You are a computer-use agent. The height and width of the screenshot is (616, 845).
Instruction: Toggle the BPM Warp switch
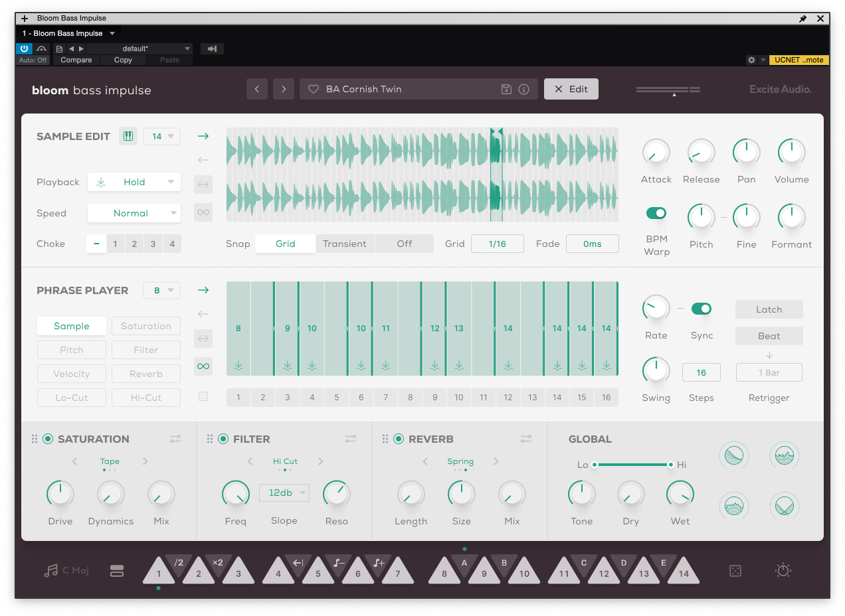[x=656, y=213]
